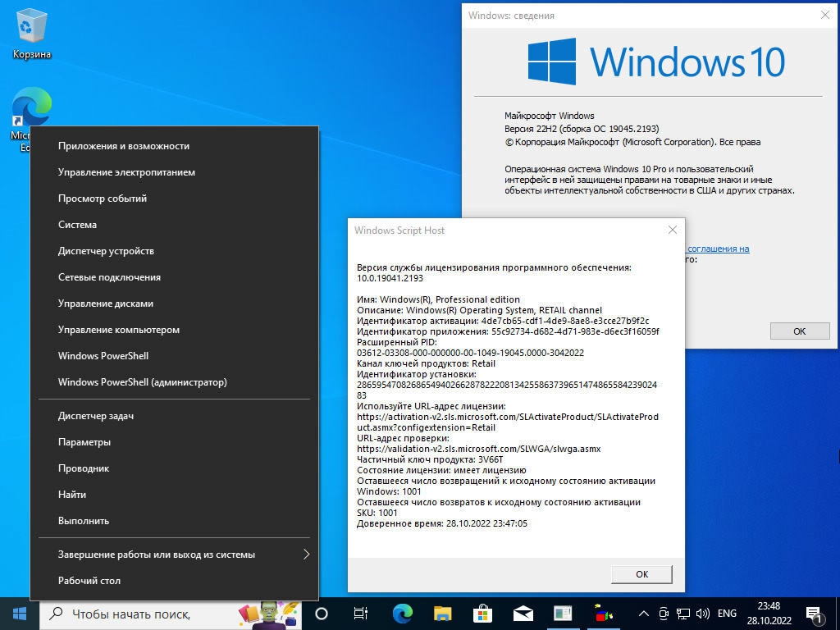
Task: Open Task View from the taskbar
Action: [361, 614]
